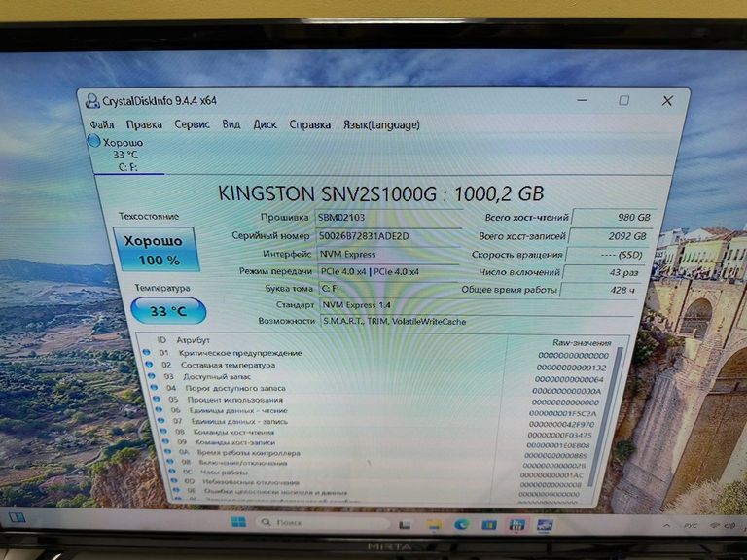The image size is (747, 560).
Task: Click raw value 0000000000064
Action: click(x=569, y=379)
